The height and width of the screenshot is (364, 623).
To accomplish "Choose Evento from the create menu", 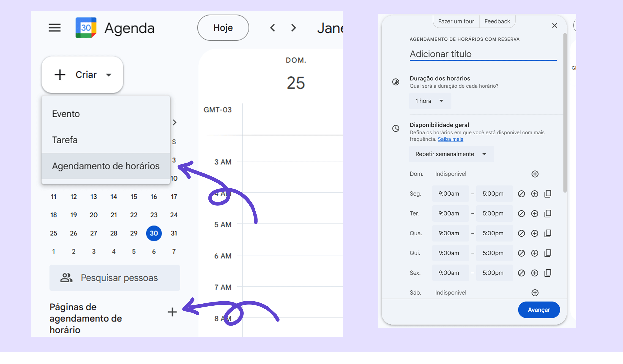I will pos(66,114).
